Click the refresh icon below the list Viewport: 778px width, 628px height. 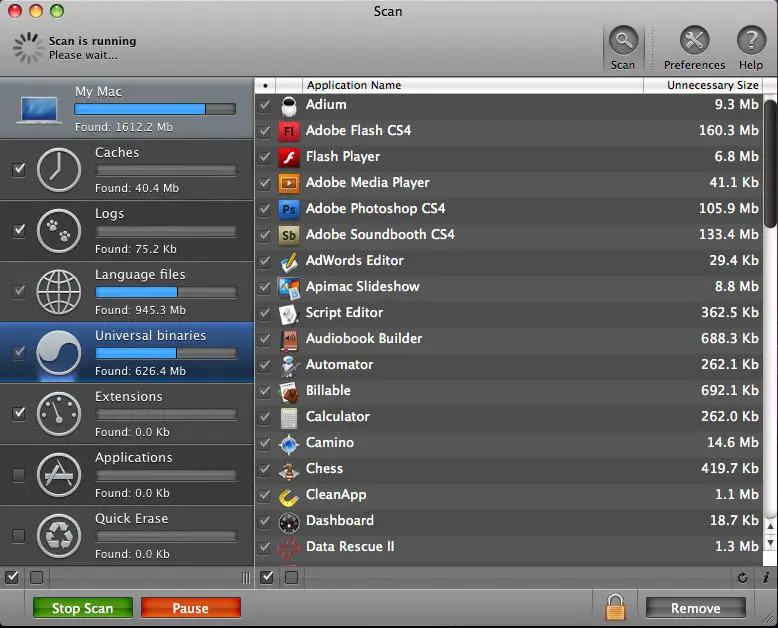742,577
